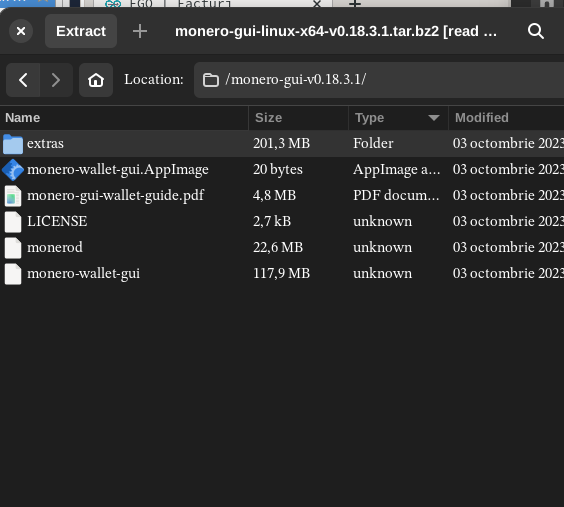The width and height of the screenshot is (564, 507).
Task: Click the 22,6 MB size cell
Action: (x=278, y=247)
